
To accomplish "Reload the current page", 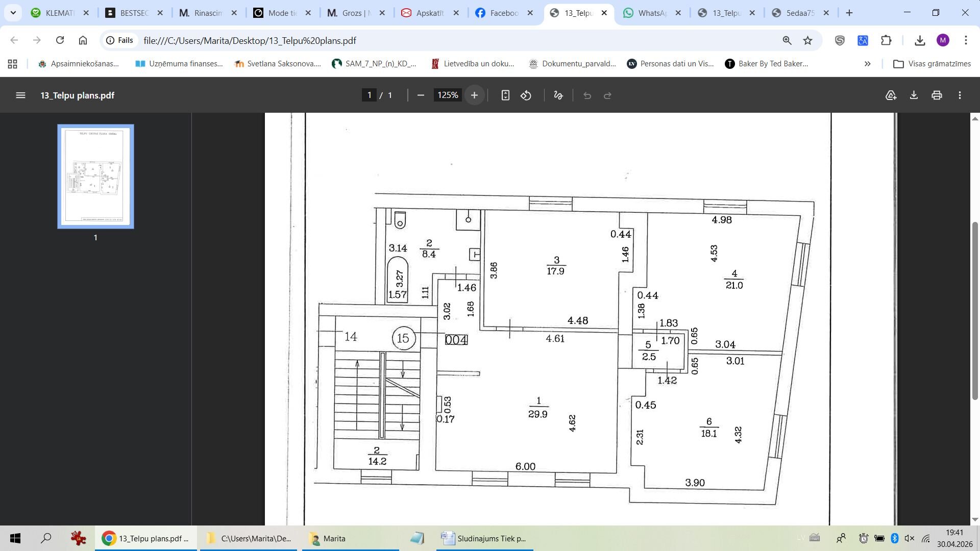I will (60, 40).
